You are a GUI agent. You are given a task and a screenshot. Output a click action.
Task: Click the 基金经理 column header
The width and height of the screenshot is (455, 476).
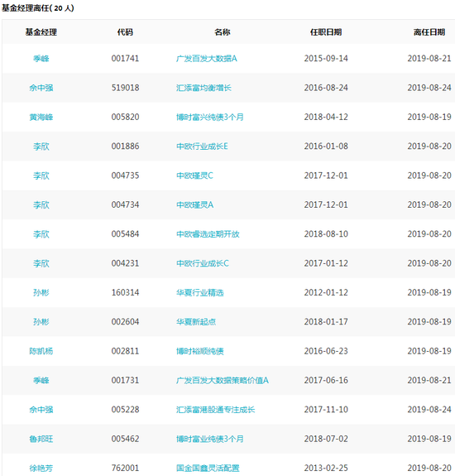[x=41, y=32]
